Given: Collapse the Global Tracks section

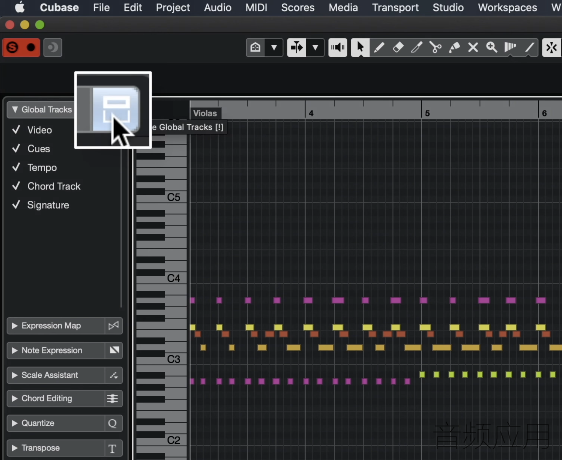Looking at the screenshot, I should click(15, 109).
